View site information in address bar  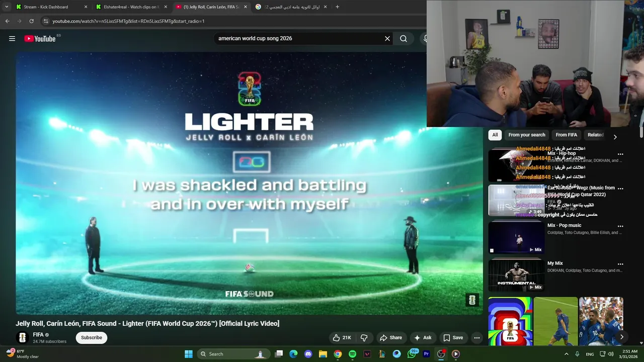46,21
